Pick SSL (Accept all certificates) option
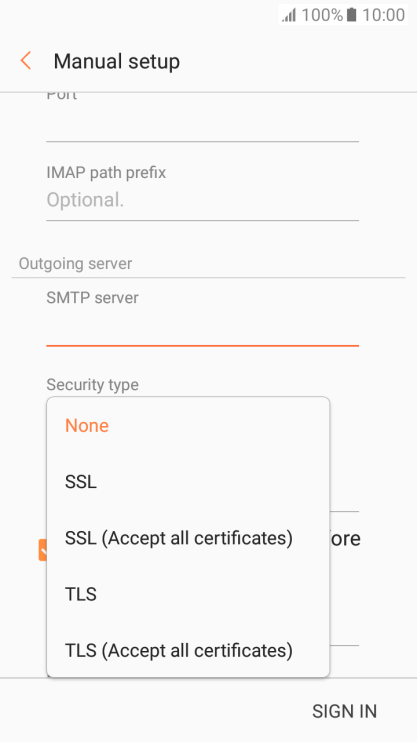417x742 pixels. pyautogui.click(x=188, y=538)
